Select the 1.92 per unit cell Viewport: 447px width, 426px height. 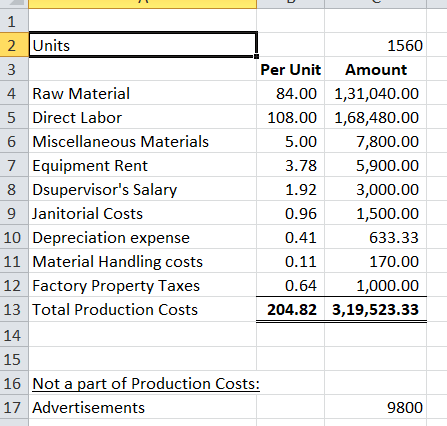pos(290,189)
